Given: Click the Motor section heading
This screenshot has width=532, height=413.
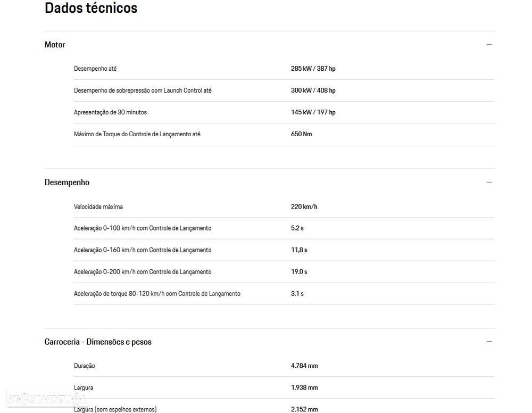Looking at the screenshot, I should coord(55,45).
